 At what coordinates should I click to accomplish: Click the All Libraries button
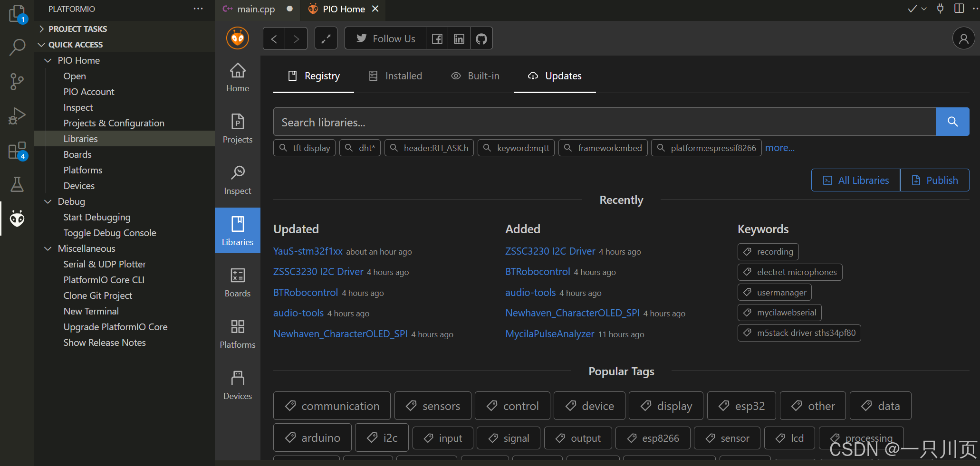(855, 180)
